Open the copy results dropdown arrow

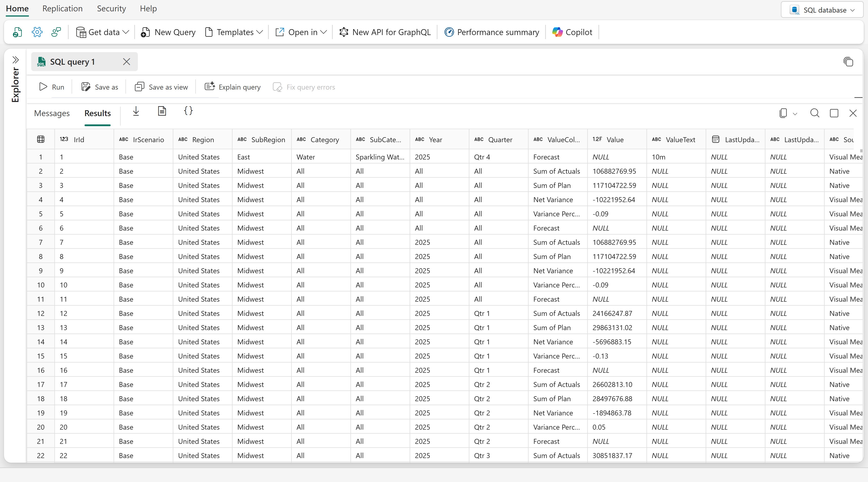[x=795, y=114]
